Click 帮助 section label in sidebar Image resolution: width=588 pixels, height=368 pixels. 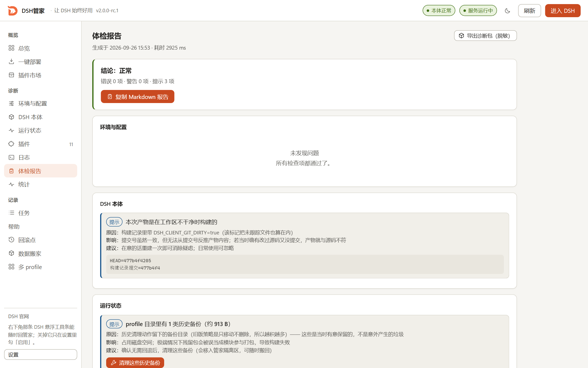pyautogui.click(x=14, y=227)
